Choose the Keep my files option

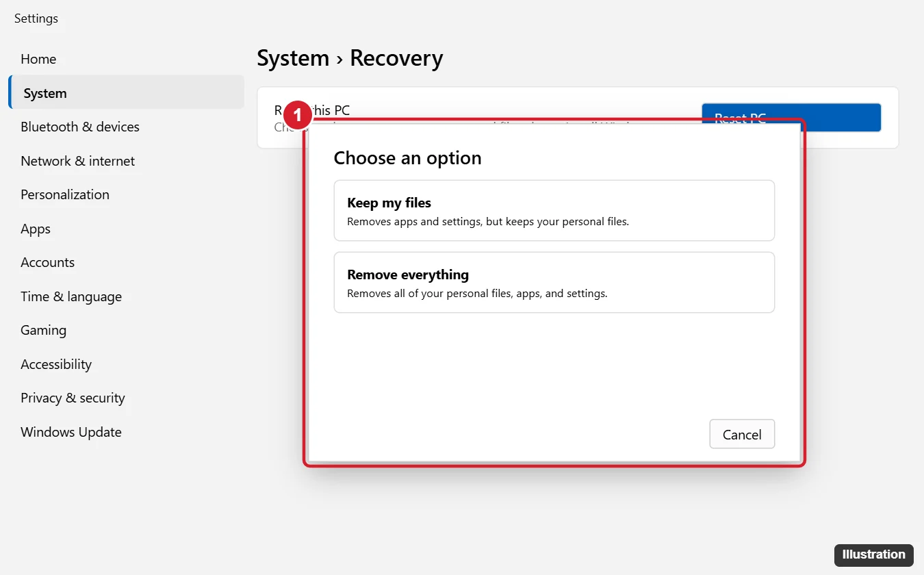click(x=554, y=211)
